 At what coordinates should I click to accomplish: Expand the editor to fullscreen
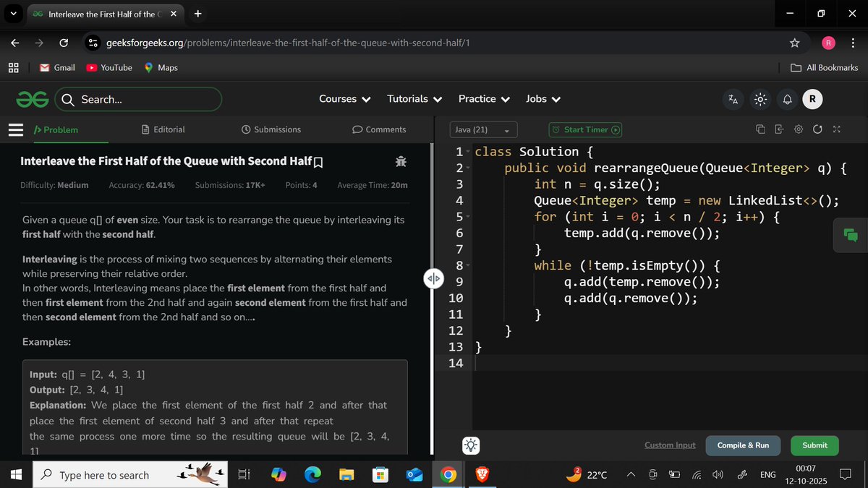[x=837, y=129]
